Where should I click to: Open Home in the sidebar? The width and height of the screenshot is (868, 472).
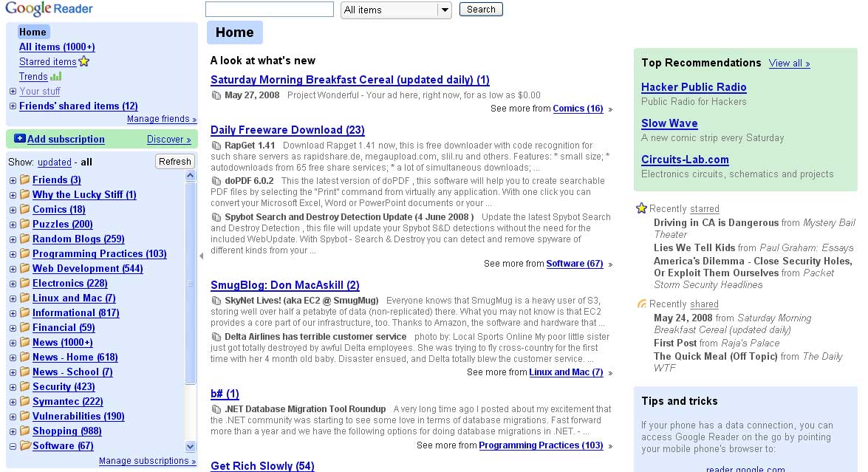tap(33, 32)
